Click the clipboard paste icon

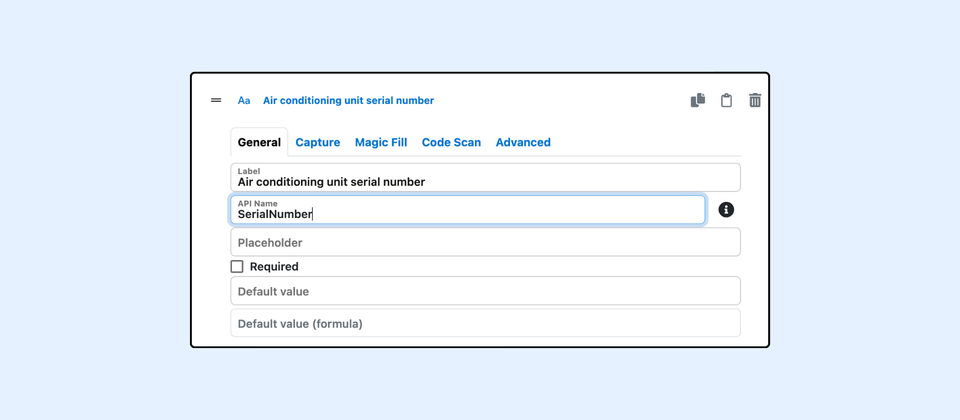[727, 100]
